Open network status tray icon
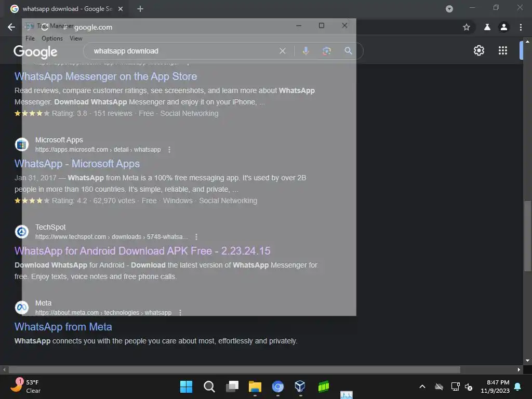Viewport: 532px width, 399px height. click(455, 387)
